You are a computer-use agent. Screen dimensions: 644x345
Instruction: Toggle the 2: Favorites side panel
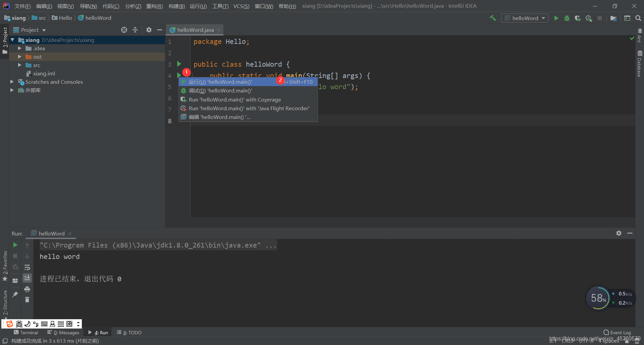click(x=5, y=266)
